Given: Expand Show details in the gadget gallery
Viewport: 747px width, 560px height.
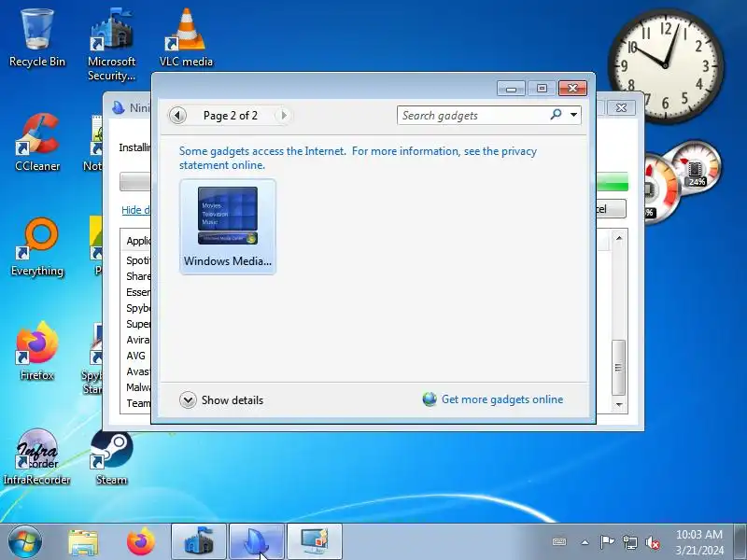Looking at the screenshot, I should [221, 400].
